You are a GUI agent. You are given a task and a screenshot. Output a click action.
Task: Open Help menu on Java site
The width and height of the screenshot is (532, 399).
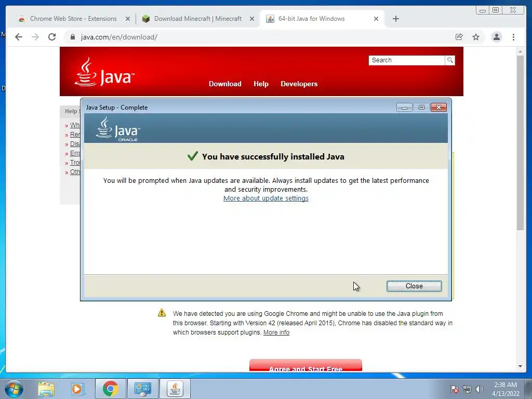[x=261, y=84]
